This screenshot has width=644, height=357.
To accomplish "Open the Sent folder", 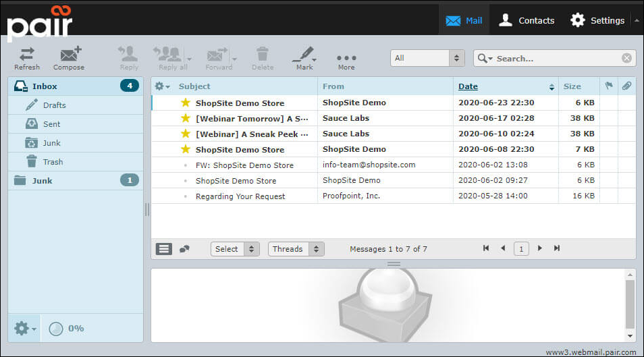I will click(76, 124).
